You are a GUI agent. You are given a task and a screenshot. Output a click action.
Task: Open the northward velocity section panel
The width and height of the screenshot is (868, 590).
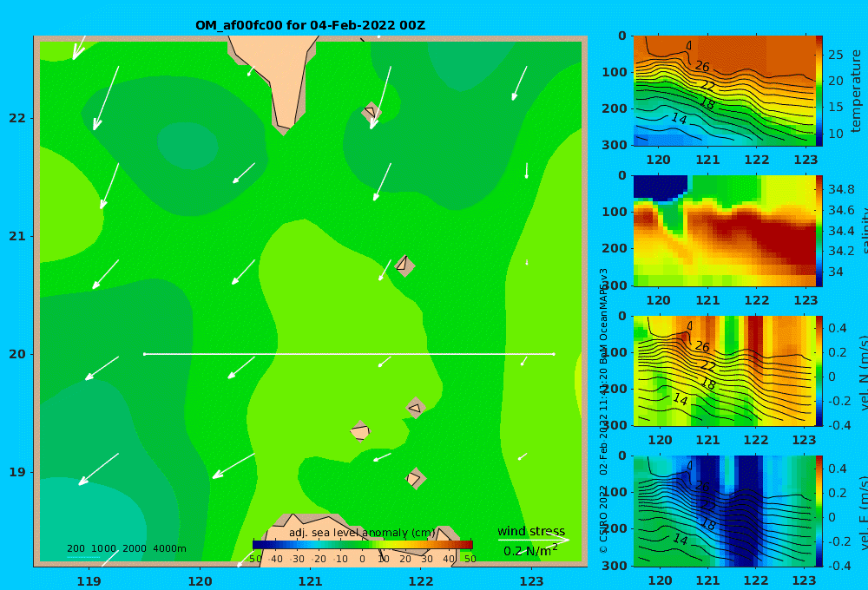[x=724, y=370]
